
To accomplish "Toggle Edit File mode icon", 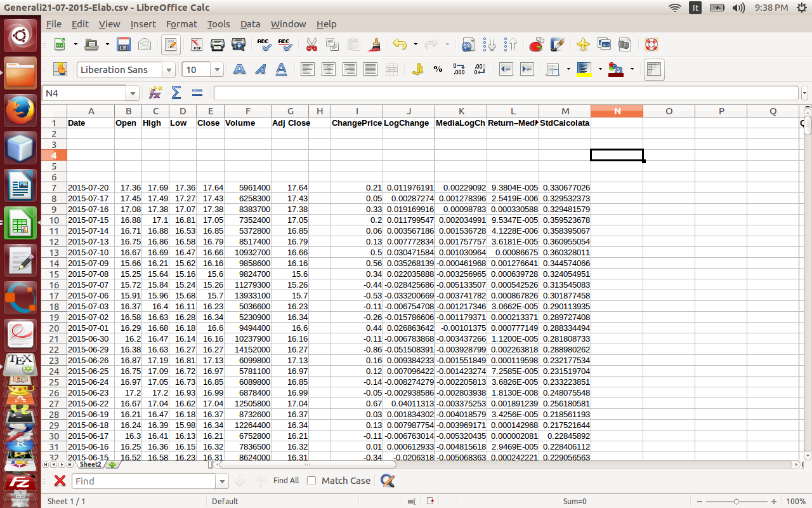I will (x=171, y=44).
